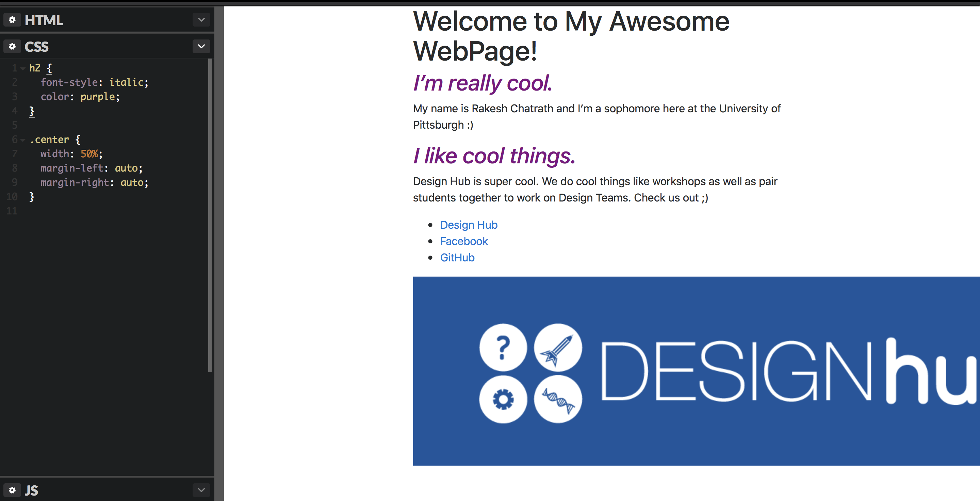980x501 pixels.
Task: Click the gear circle in logo
Action: tap(503, 400)
